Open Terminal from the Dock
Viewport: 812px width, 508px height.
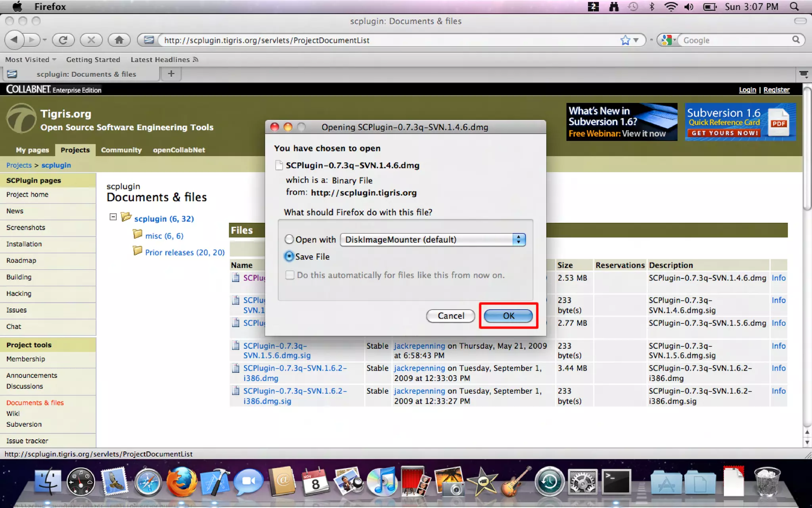click(616, 482)
